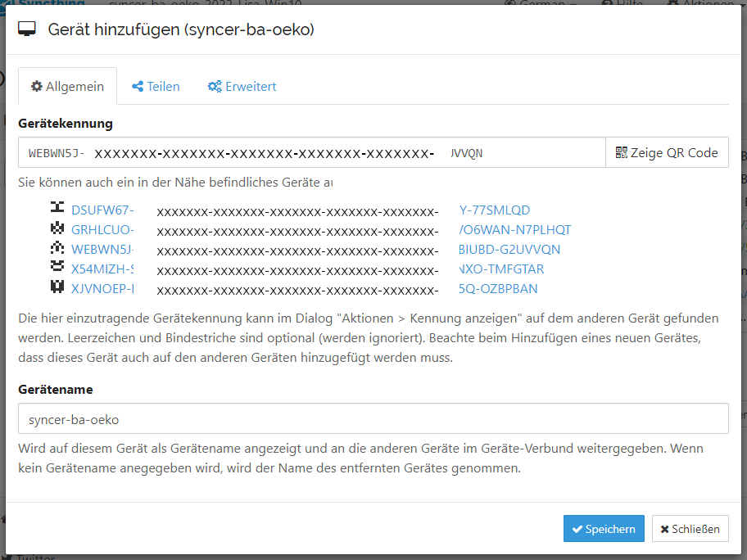The width and height of the screenshot is (747, 560).
Task: Click the identicon beside device WEBWN5J
Action: (x=57, y=249)
